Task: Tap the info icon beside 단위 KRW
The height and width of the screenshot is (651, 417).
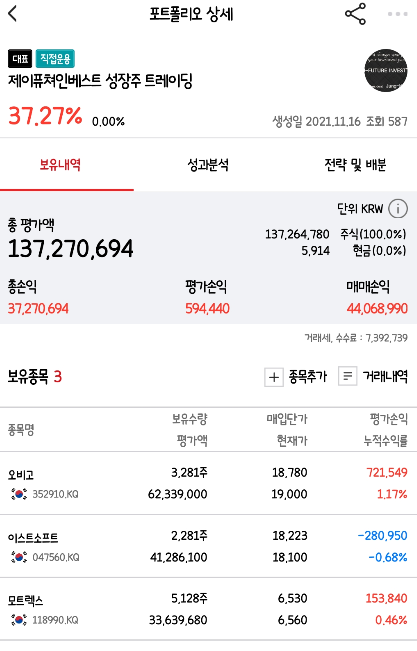Action: pos(398,208)
